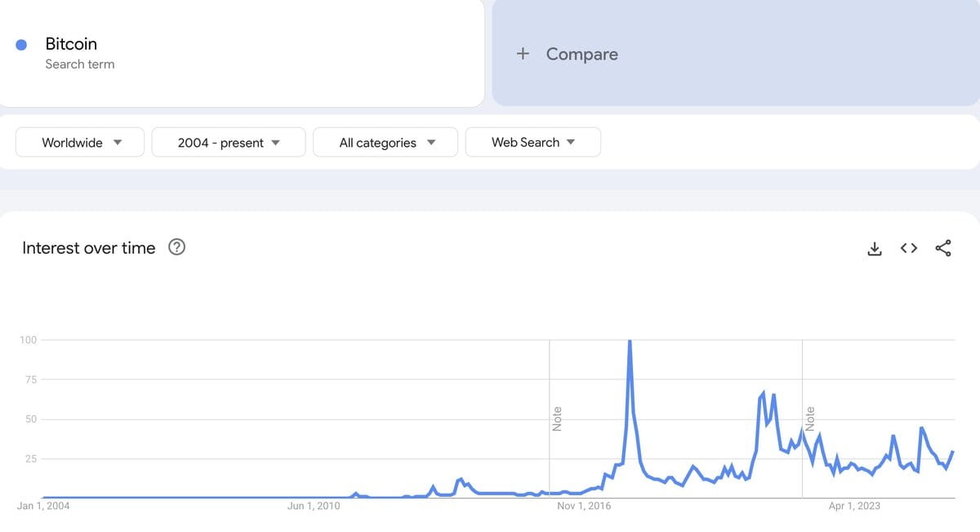Expand the All categories dropdown

tap(387, 142)
